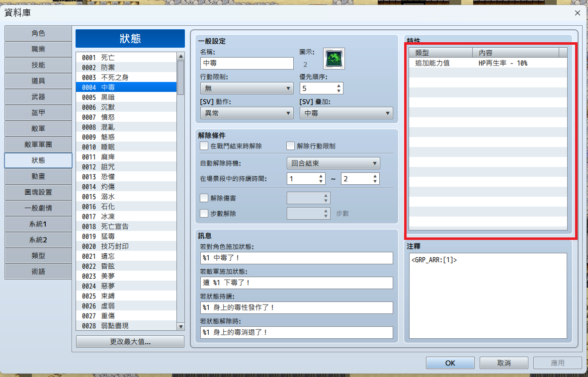Toggle 解除行動限制 checkbox
The image size is (588, 377).
pyautogui.click(x=290, y=146)
